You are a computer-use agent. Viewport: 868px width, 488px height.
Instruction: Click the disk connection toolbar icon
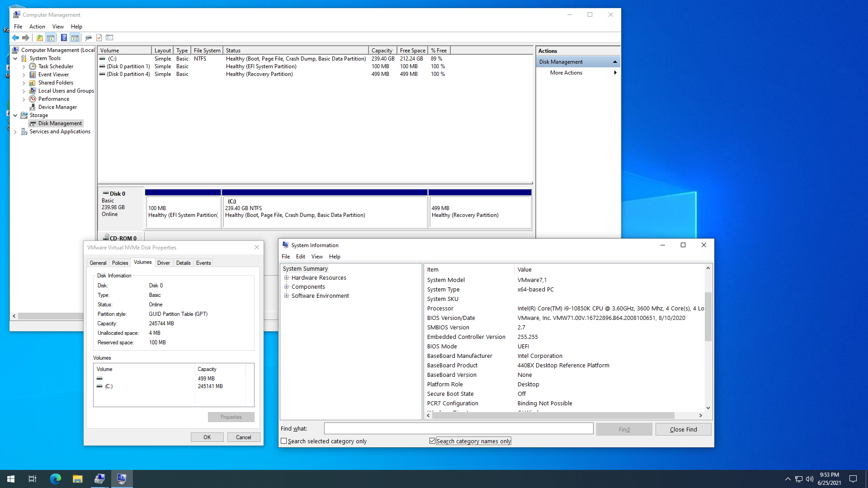coord(88,38)
